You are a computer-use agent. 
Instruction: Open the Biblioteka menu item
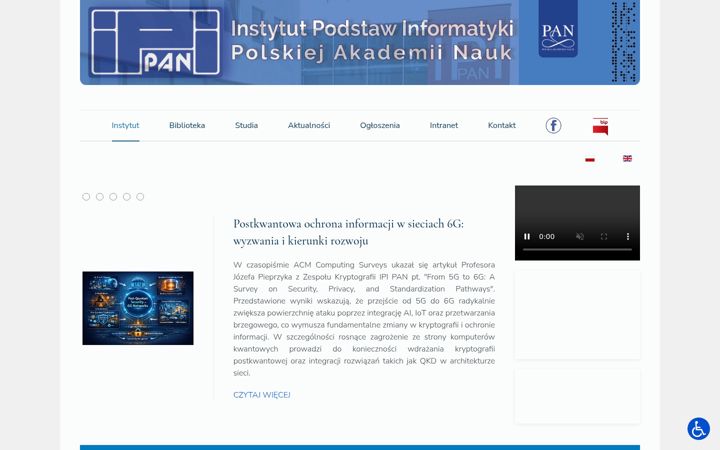187,125
